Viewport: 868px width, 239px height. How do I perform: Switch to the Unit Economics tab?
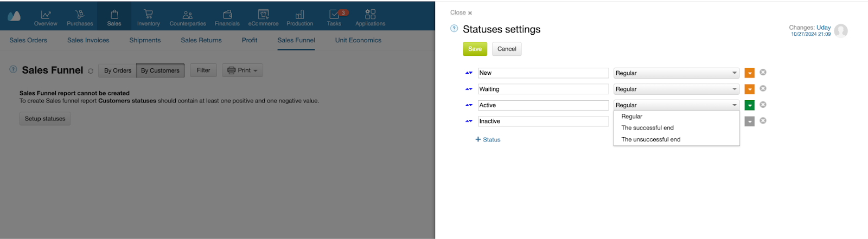[x=358, y=40]
